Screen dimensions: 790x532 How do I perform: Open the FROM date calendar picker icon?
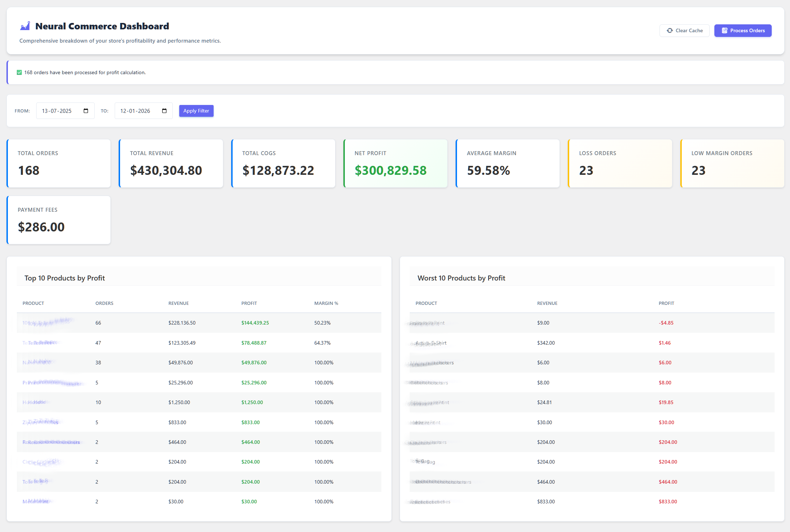click(86, 111)
